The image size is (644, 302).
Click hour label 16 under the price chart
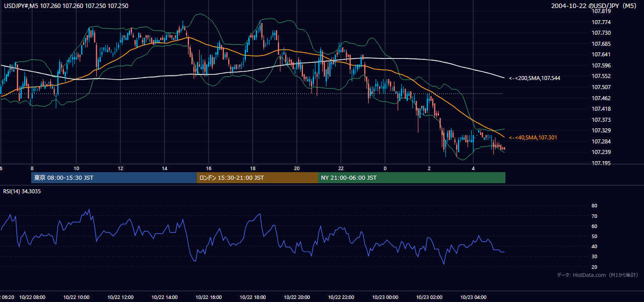pyautogui.click(x=209, y=168)
